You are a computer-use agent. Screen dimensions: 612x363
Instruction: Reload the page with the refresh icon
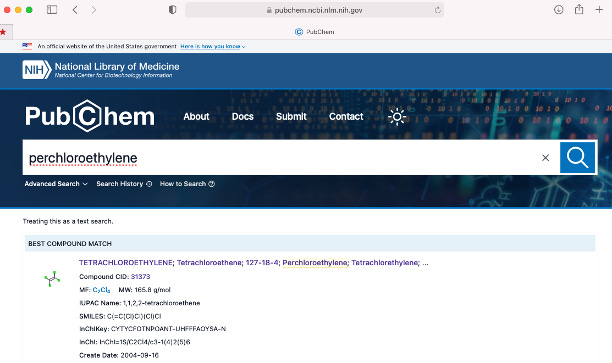[438, 10]
